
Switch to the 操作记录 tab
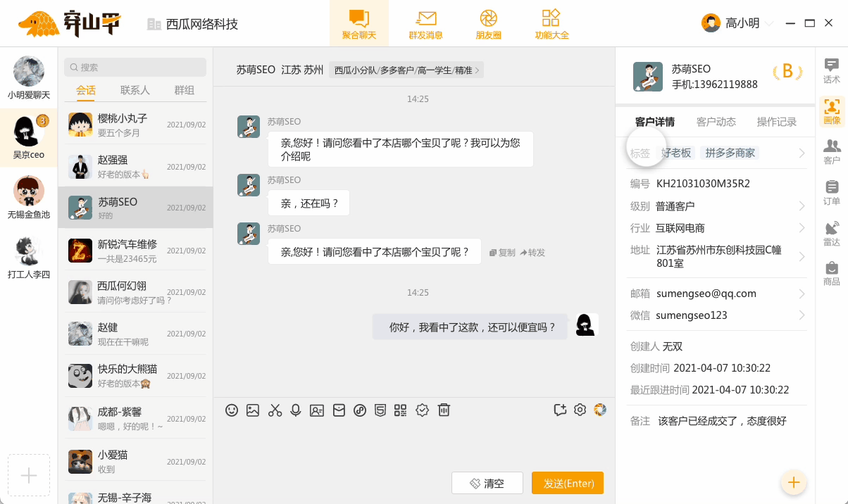point(776,122)
